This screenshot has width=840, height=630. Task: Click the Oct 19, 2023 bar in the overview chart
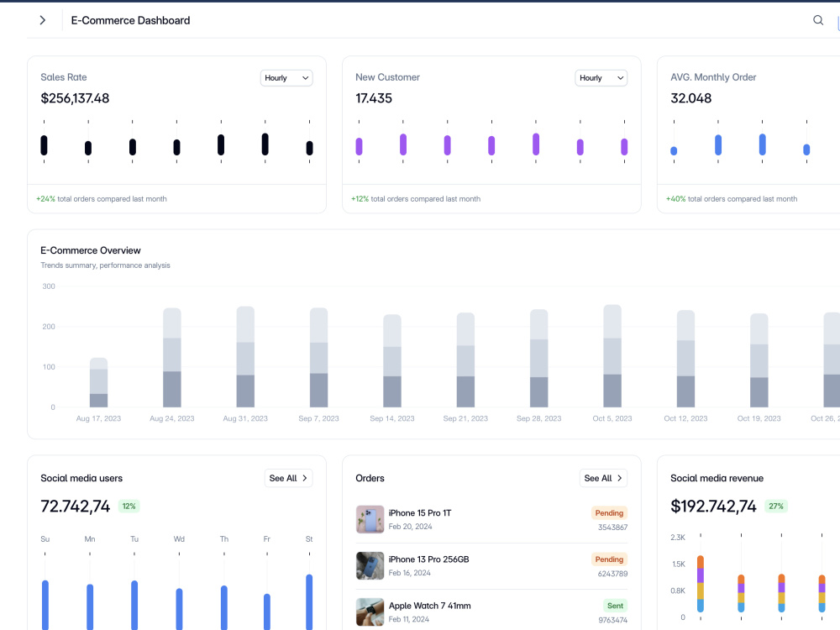click(x=759, y=360)
